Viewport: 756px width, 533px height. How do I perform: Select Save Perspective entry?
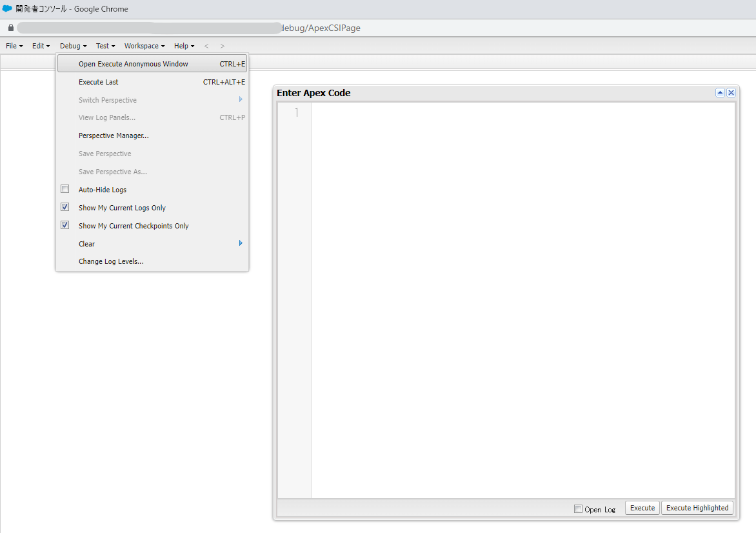click(x=152, y=154)
